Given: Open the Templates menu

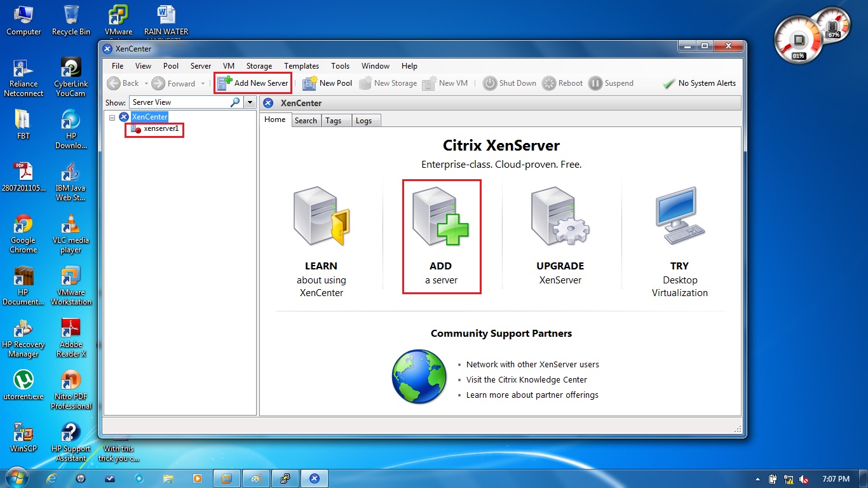Looking at the screenshot, I should pyautogui.click(x=301, y=66).
